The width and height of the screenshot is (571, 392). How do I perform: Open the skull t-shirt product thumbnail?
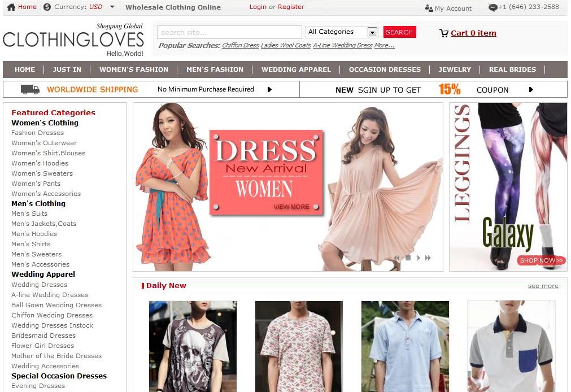click(193, 346)
